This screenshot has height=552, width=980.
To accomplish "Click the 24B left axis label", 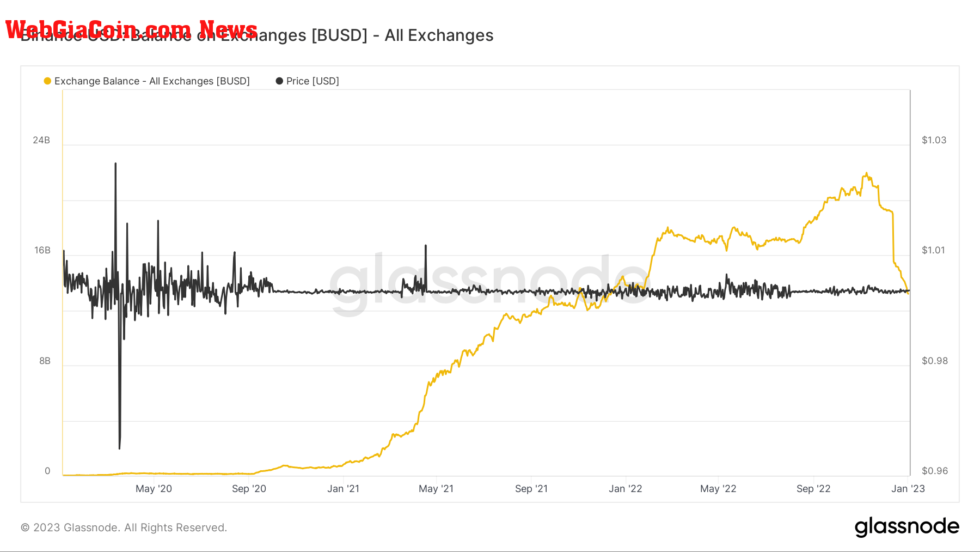I will pos(41,140).
